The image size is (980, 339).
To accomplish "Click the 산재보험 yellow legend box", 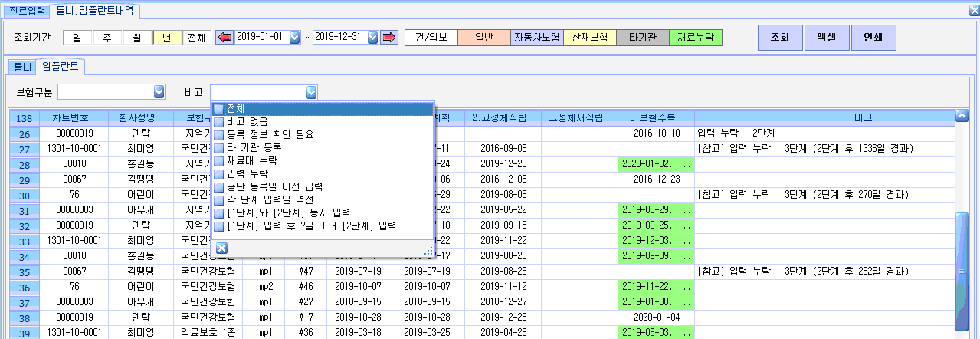I will tap(589, 38).
